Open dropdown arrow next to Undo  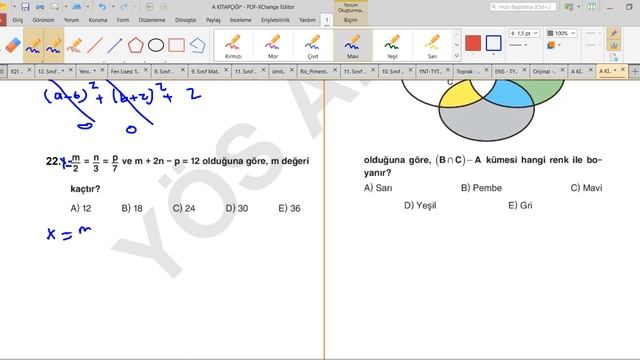point(113,7)
